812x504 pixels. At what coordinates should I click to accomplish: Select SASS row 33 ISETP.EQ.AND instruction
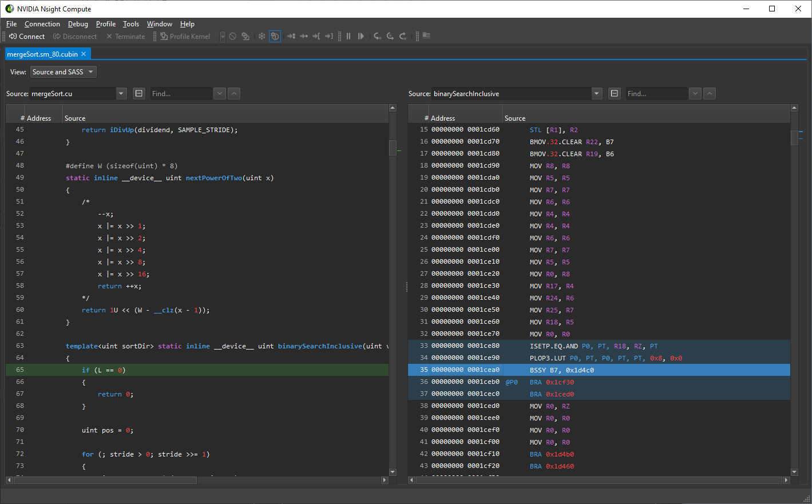coord(599,346)
